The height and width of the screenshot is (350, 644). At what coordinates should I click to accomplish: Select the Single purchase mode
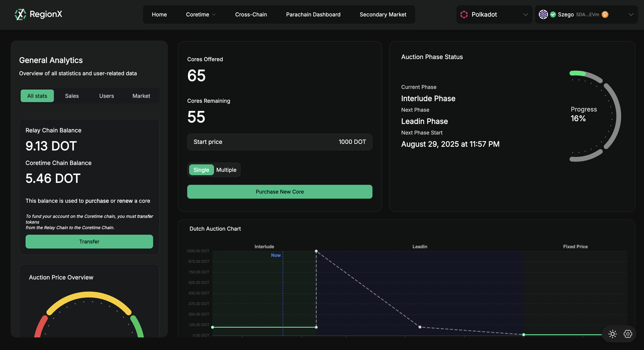pyautogui.click(x=201, y=170)
